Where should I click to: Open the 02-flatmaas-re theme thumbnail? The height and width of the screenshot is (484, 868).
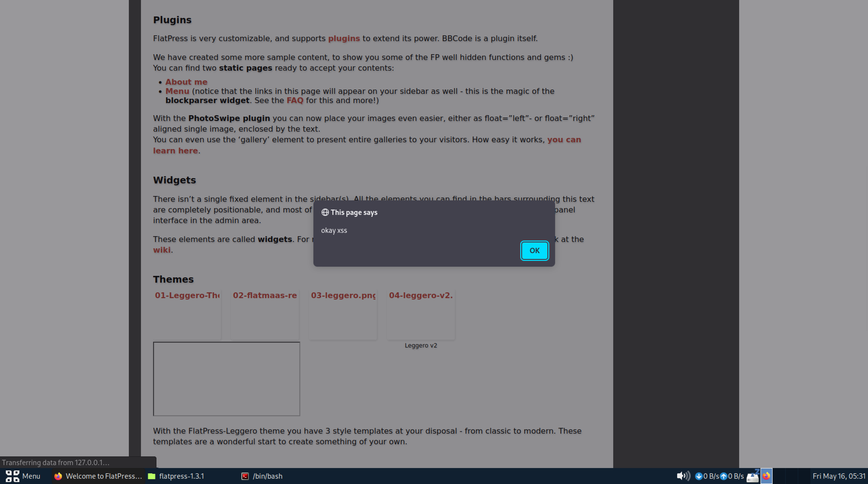tap(265, 314)
